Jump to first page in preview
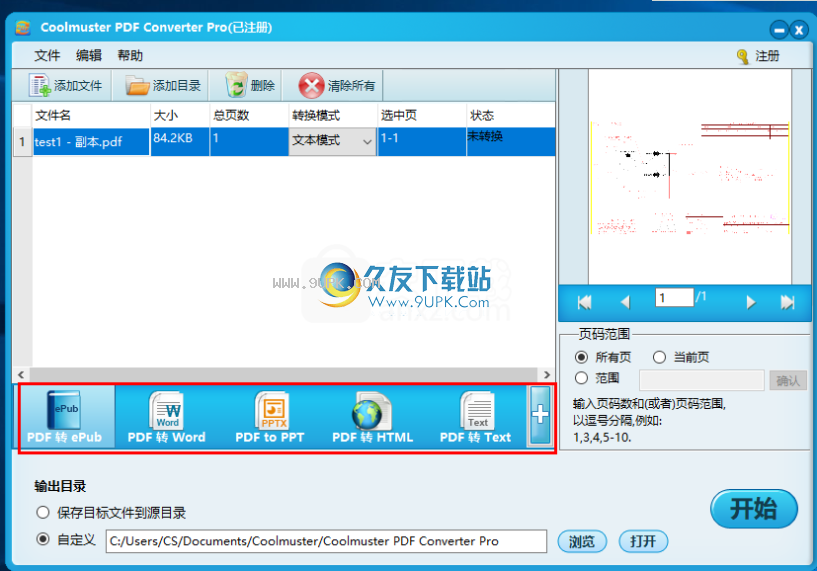Screen dimensions: 817x571 click(585, 302)
